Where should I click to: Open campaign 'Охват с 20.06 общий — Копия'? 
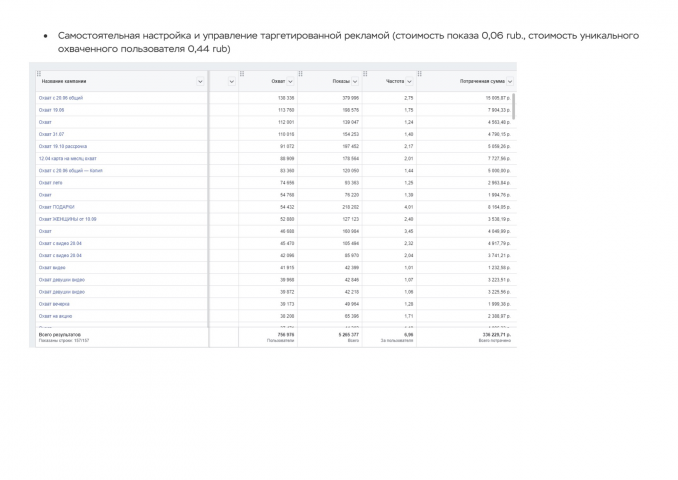click(x=70, y=171)
